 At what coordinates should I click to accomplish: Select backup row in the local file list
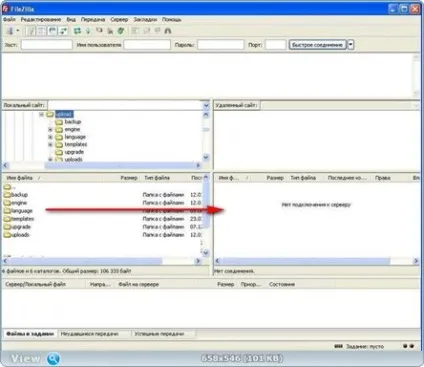pyautogui.click(x=103, y=195)
